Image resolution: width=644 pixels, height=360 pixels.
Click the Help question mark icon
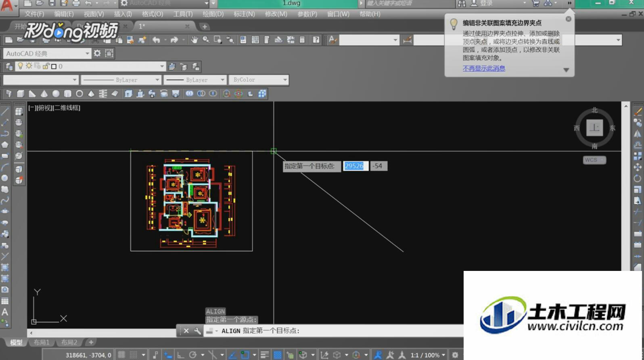tap(316, 40)
